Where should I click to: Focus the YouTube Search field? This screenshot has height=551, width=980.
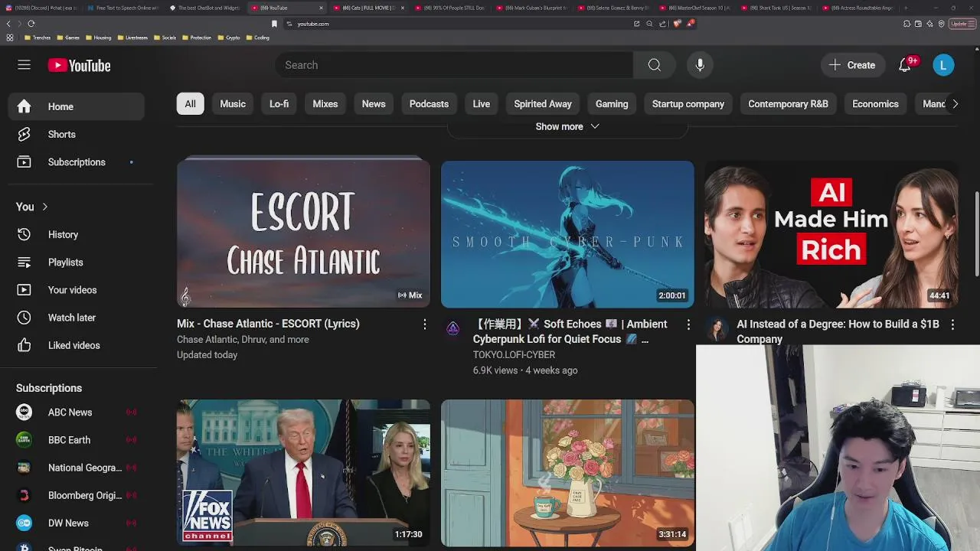point(454,65)
